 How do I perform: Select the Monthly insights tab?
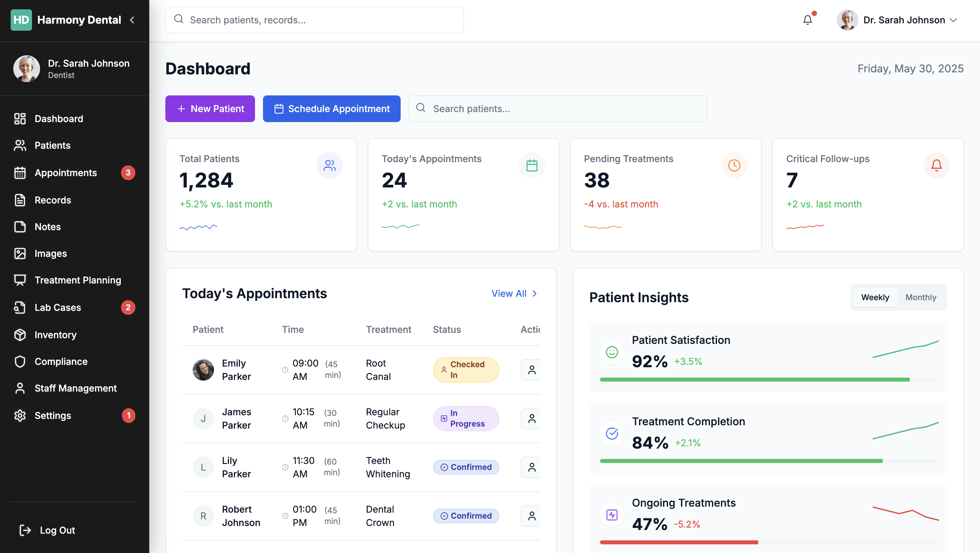[921, 297]
